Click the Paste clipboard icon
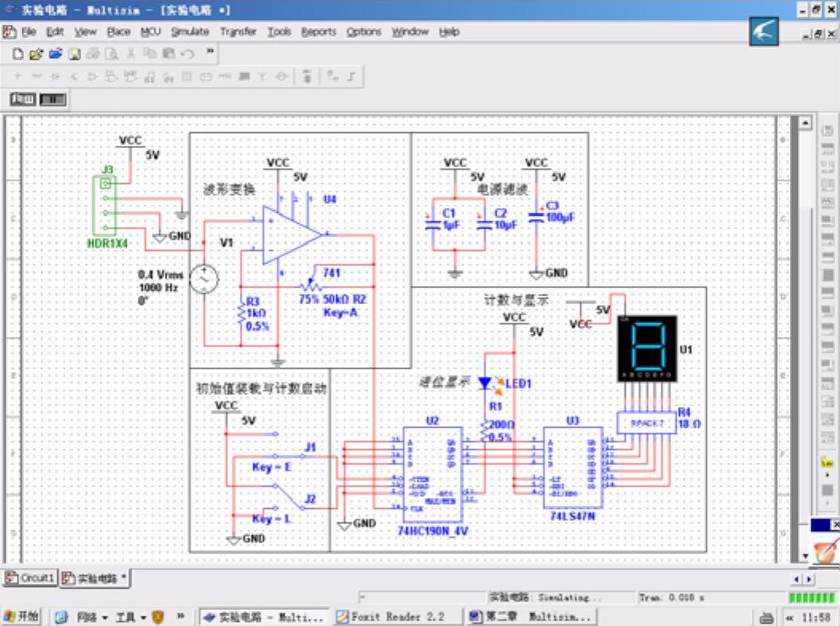The width and height of the screenshot is (840, 626). (x=168, y=53)
